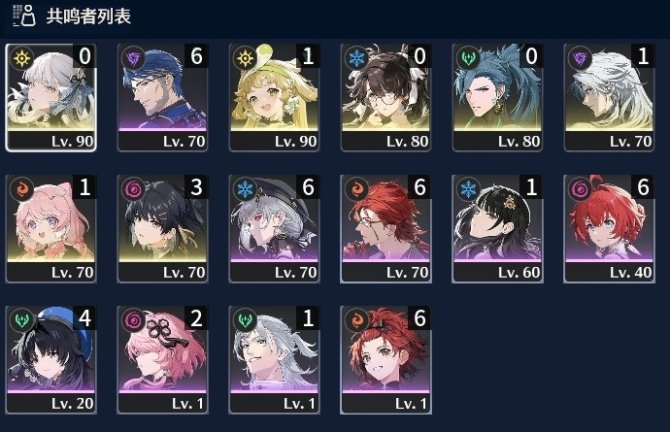Click Spectro element icon on blonde girl
The width and height of the screenshot is (670, 432).
point(245,58)
